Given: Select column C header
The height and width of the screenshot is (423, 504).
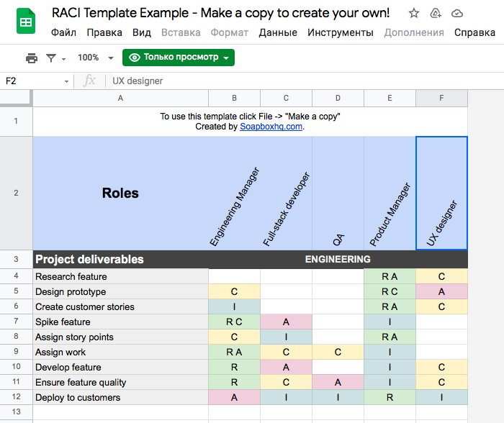Looking at the screenshot, I should point(286,98).
